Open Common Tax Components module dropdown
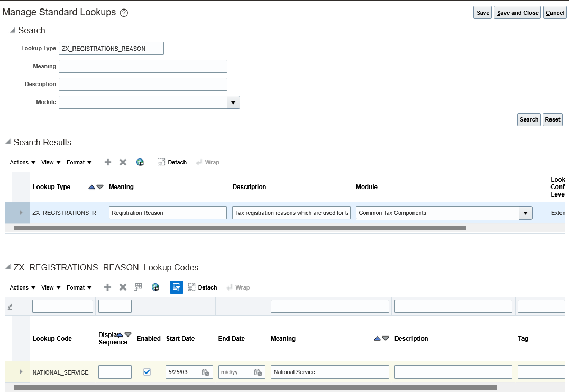The image size is (569, 392). (526, 213)
